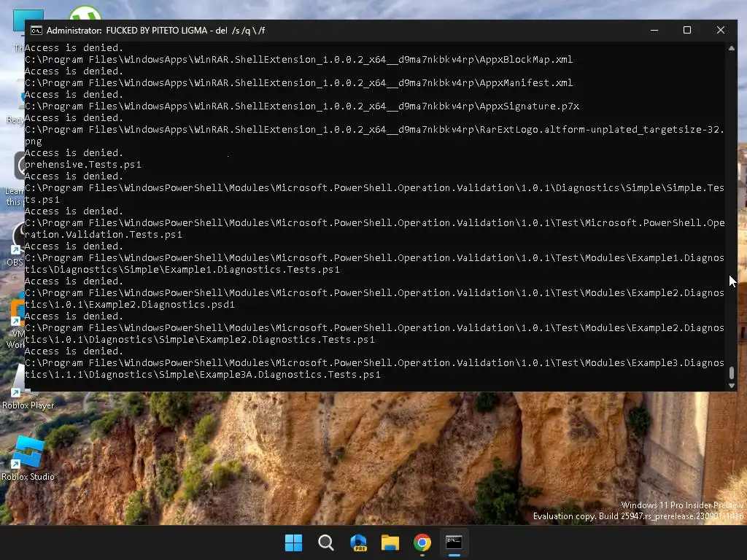Maximize the Administrator command window

[687, 30]
